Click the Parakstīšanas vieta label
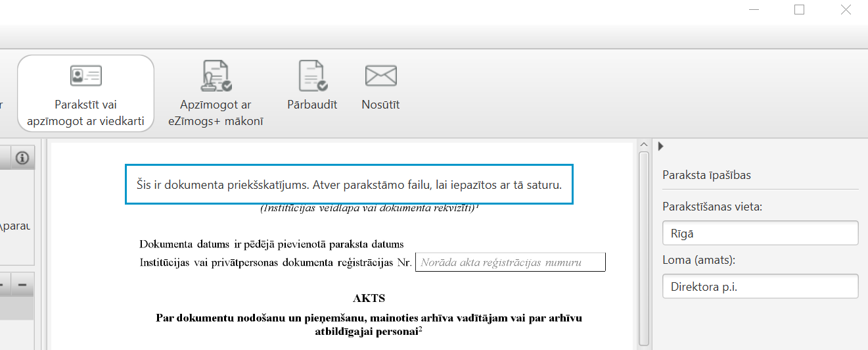The image size is (868, 350). click(712, 207)
